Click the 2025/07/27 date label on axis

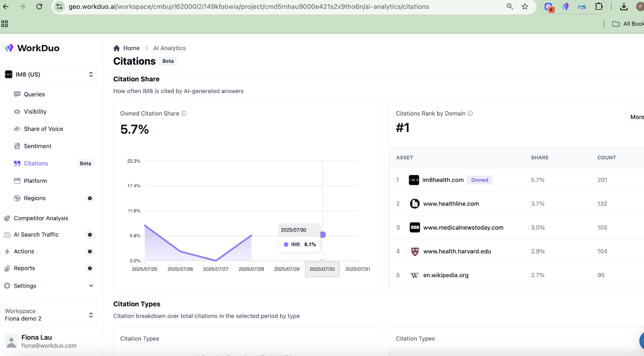click(216, 269)
